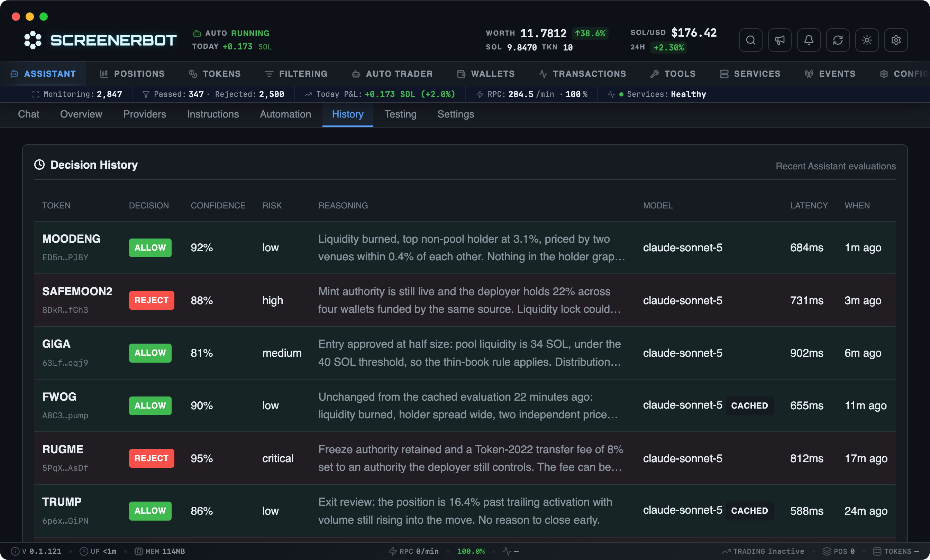The image size is (930, 560).
Task: Switch to the Automation sub-tab
Action: 285,114
